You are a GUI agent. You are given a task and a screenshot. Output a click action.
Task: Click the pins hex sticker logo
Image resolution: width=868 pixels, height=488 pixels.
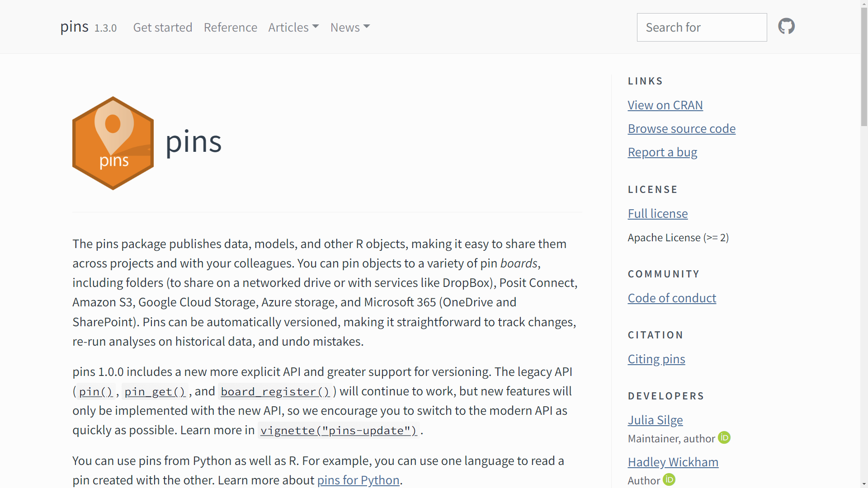pos(113,143)
